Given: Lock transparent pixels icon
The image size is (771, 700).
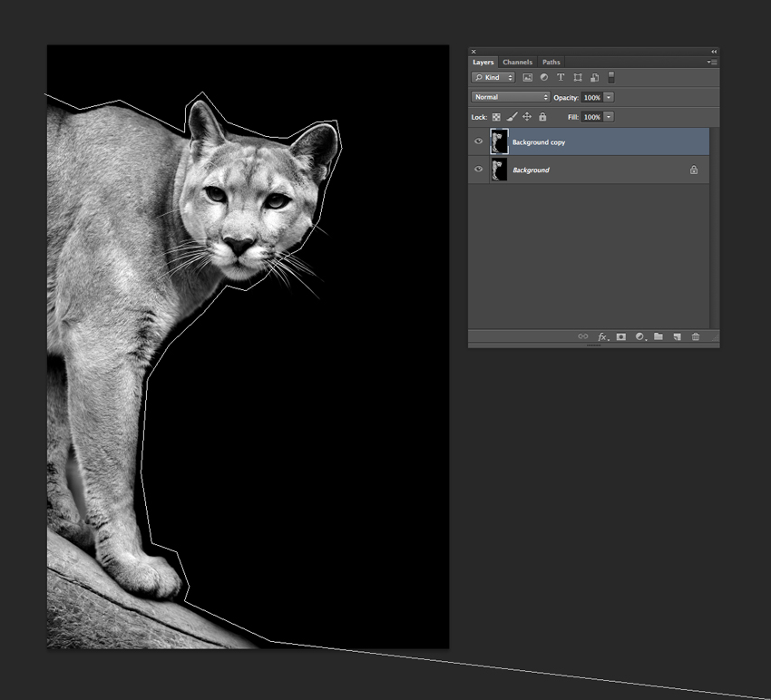Looking at the screenshot, I should (496, 117).
